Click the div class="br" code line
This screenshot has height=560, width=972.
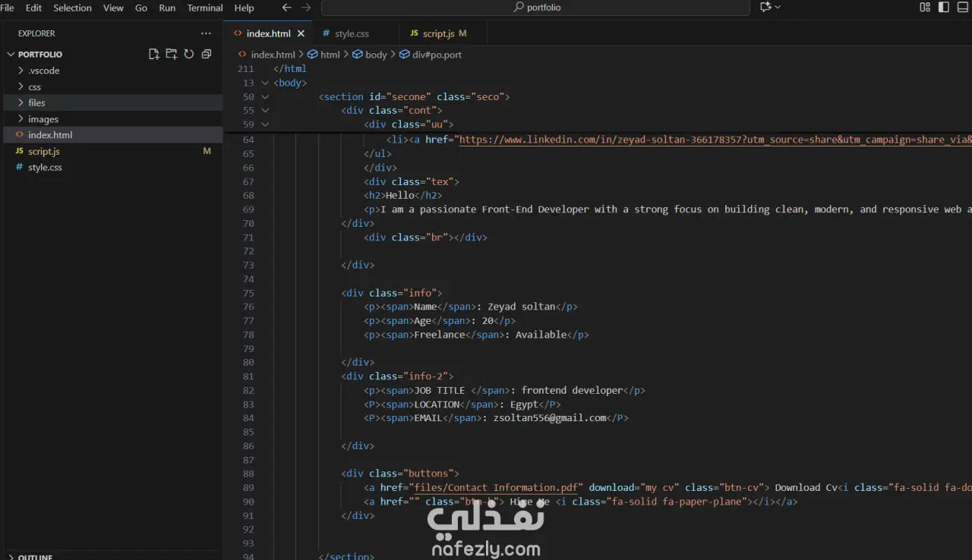425,238
